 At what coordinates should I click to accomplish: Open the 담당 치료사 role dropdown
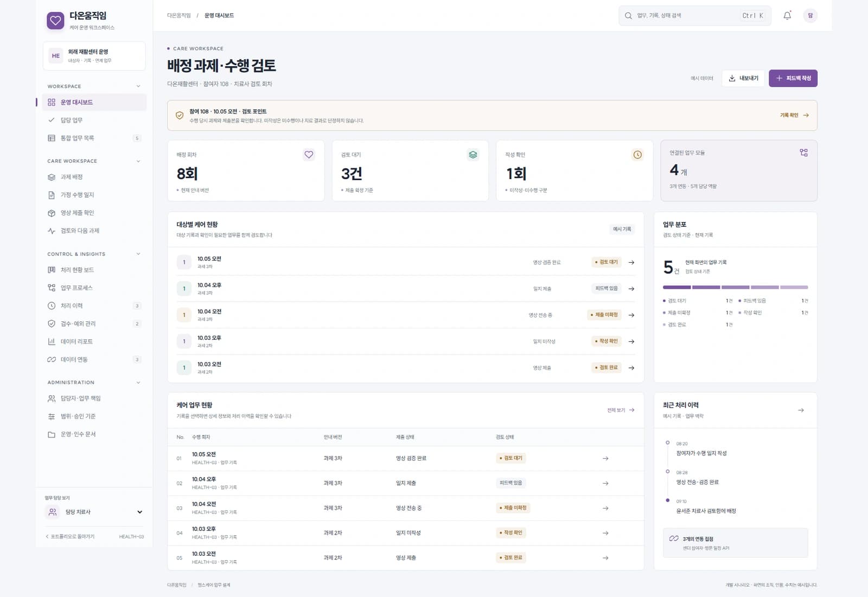pyautogui.click(x=94, y=512)
